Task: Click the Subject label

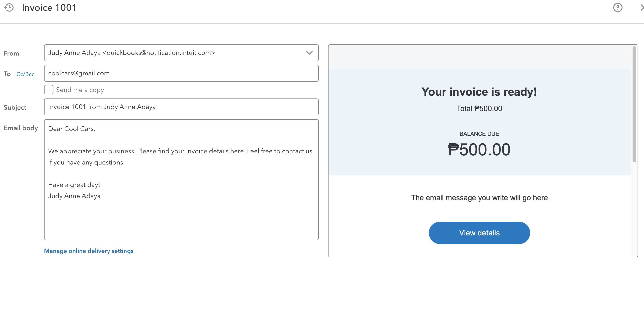Action: click(x=15, y=108)
